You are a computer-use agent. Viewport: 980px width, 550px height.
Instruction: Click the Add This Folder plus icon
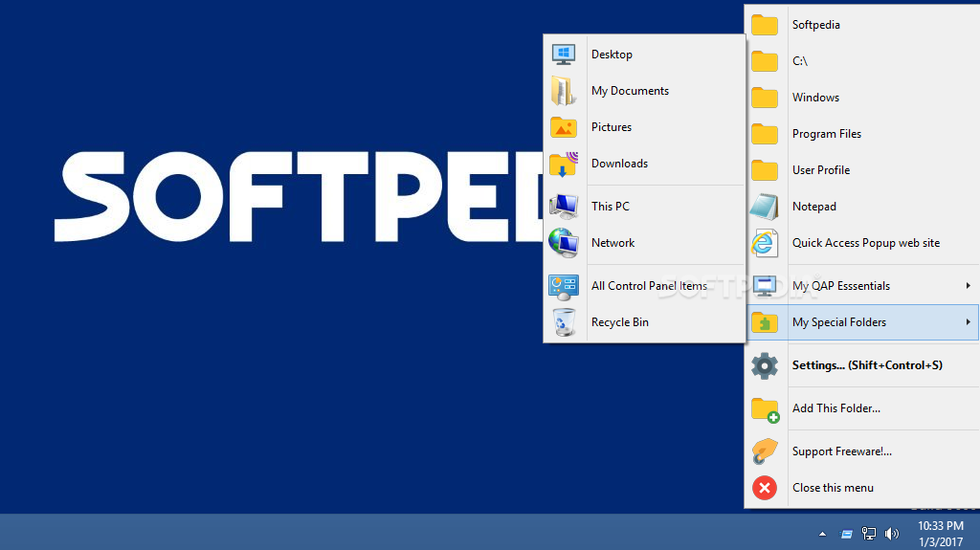coord(765,410)
